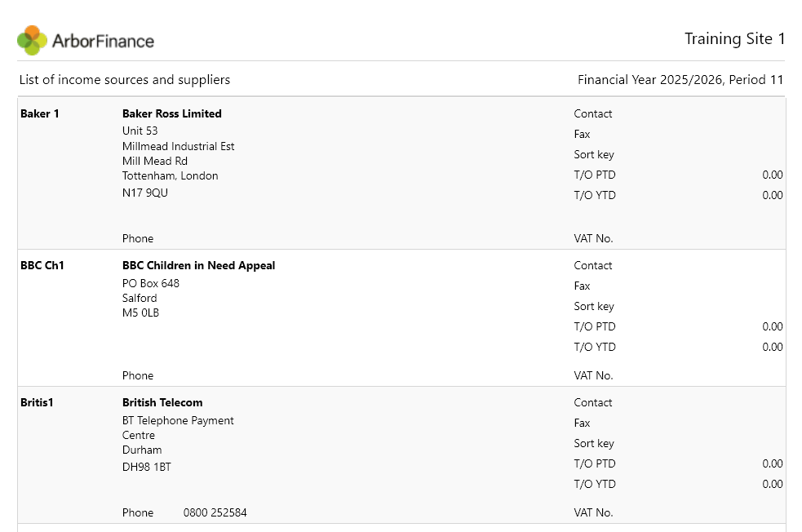Click the phone number 0800 252584

point(215,512)
